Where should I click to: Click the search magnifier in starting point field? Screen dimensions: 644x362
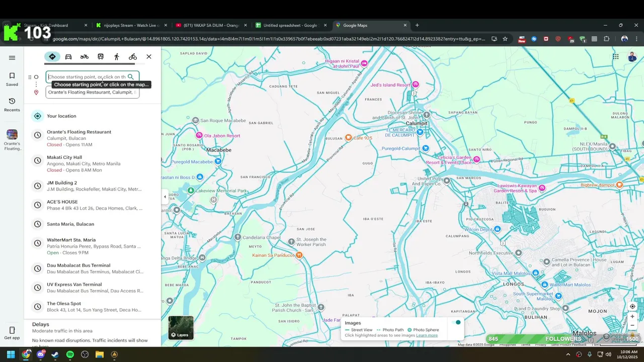[x=131, y=77]
